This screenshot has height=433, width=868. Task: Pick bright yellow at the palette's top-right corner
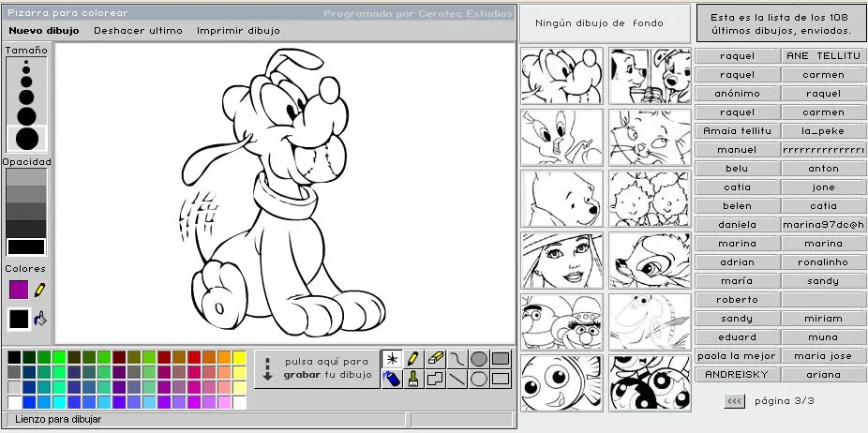pos(239,357)
